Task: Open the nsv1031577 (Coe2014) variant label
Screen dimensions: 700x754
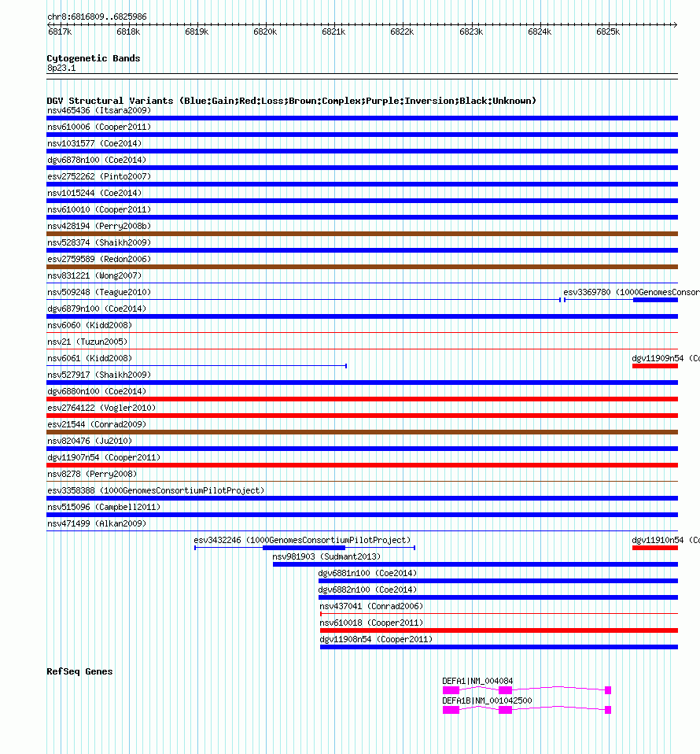Action: [94, 143]
